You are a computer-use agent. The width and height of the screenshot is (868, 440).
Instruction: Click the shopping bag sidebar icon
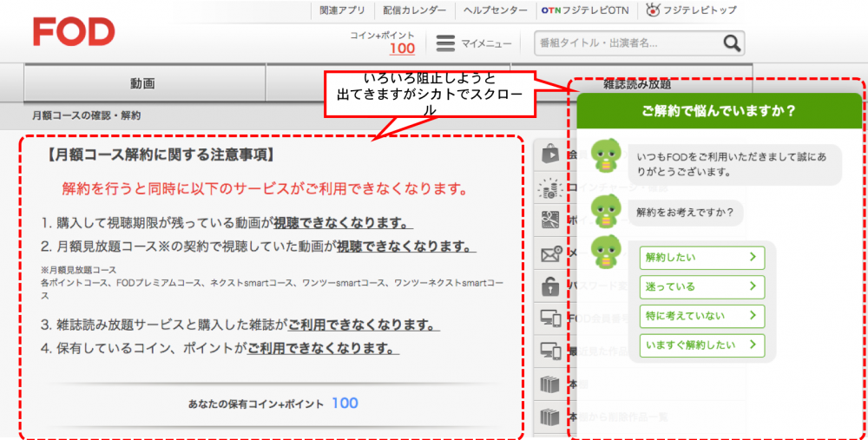pos(549,154)
